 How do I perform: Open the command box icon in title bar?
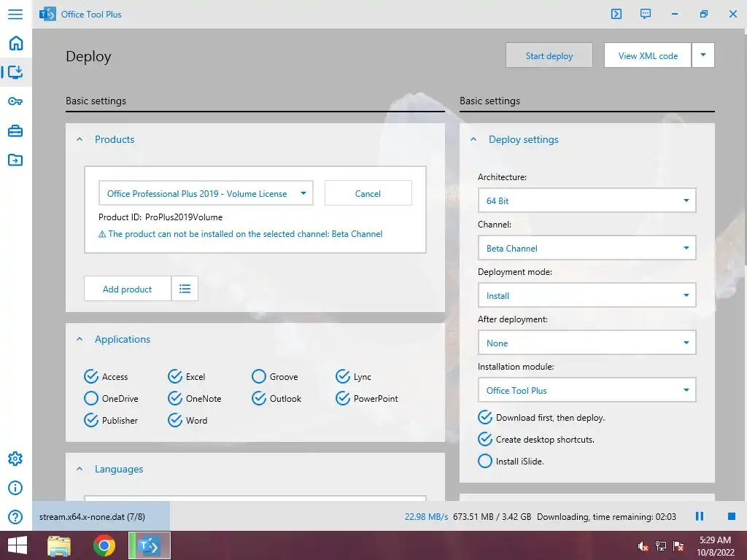point(616,14)
